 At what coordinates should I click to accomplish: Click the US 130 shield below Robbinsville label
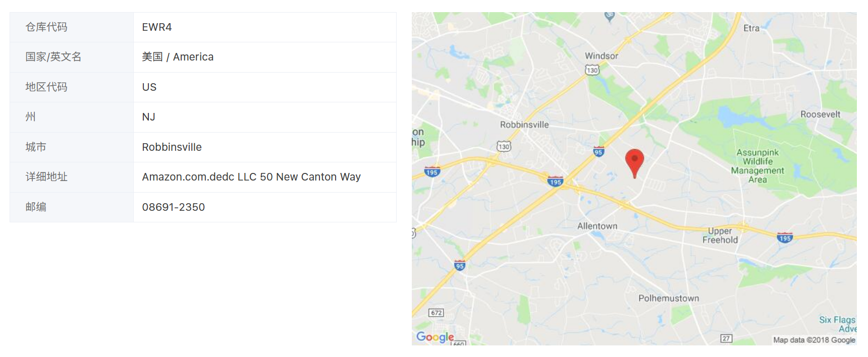[x=504, y=146]
